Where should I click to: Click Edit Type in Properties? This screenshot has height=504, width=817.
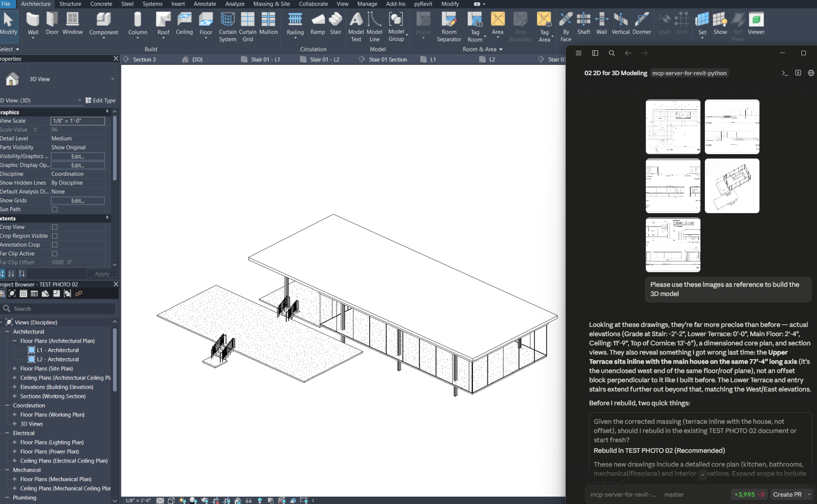(101, 101)
